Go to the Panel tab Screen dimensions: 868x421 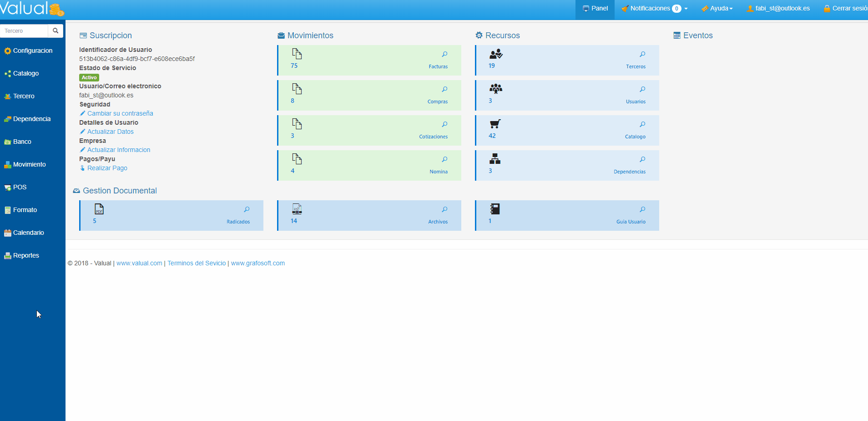click(595, 9)
